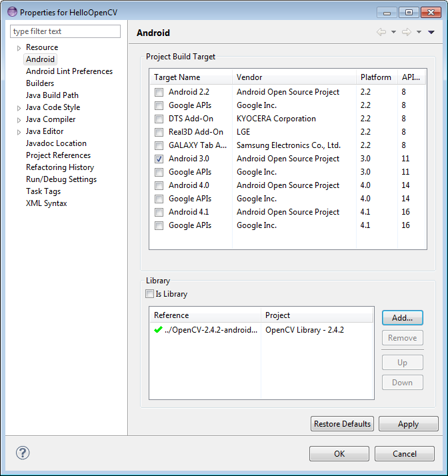Open Android Lint Preferences page
This screenshot has width=448, height=476.
pos(69,71)
